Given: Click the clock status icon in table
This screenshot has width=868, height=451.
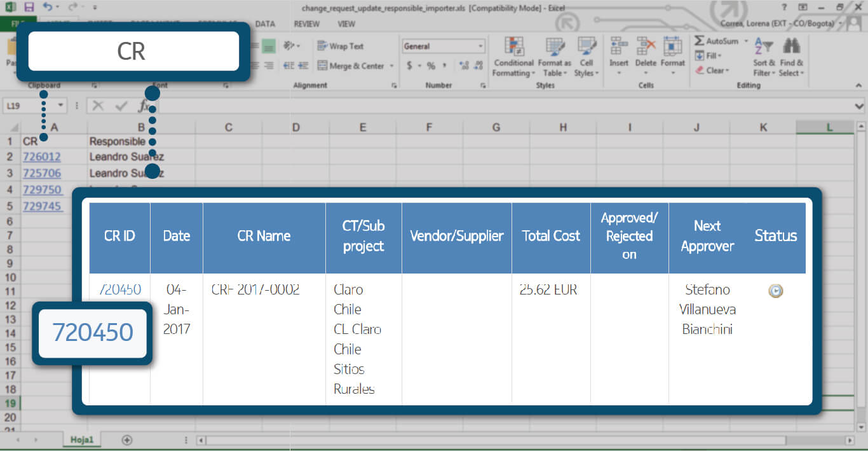Looking at the screenshot, I should pos(775,291).
